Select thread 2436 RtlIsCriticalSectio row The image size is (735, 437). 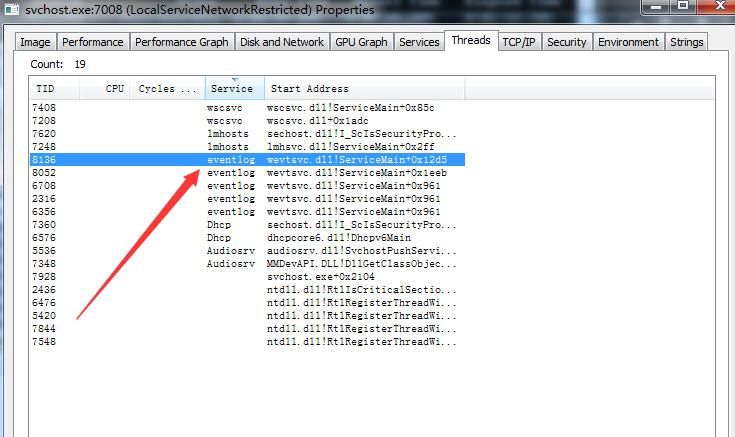248,290
